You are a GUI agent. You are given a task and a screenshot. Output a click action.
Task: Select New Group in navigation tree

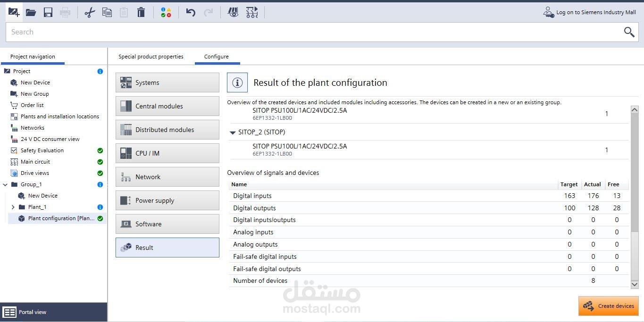[35, 94]
